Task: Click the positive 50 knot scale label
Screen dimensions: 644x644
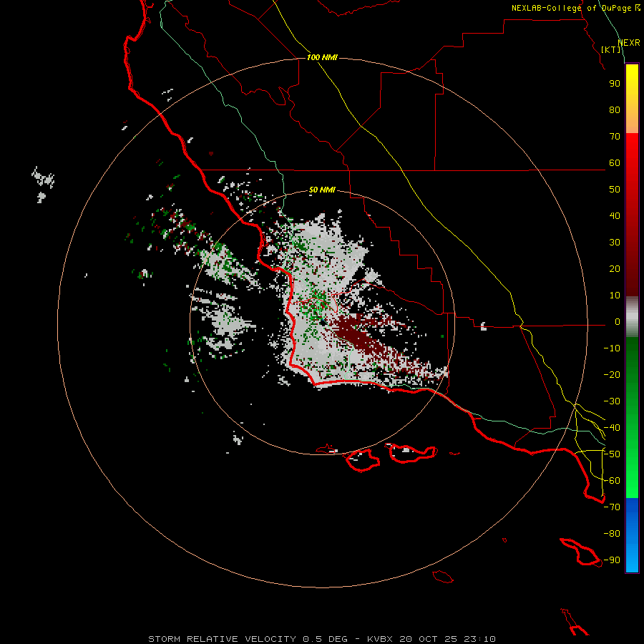Action: point(615,190)
